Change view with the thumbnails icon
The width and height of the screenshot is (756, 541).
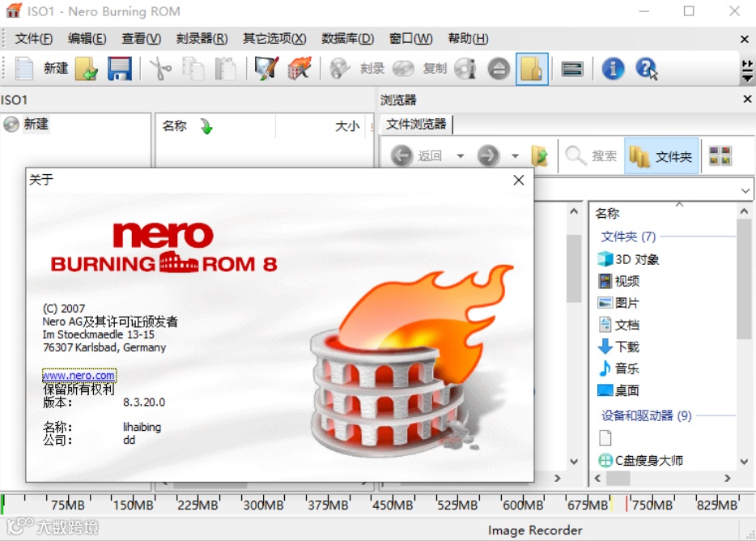[720, 155]
